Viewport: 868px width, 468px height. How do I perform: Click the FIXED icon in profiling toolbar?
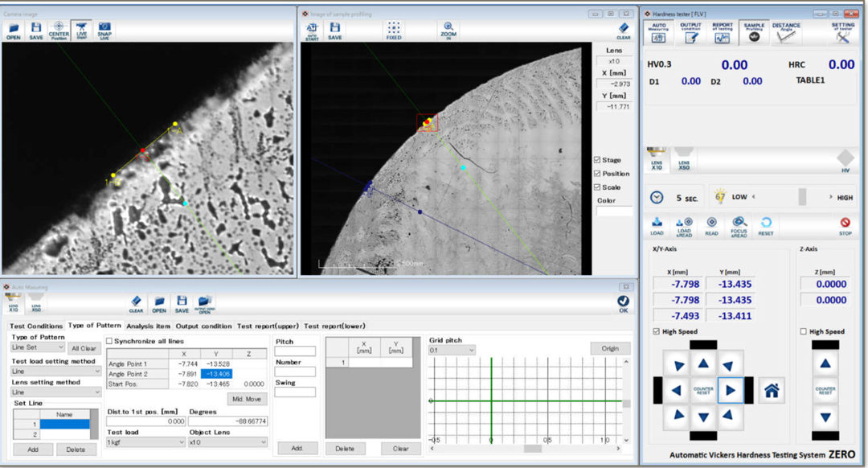point(394,31)
